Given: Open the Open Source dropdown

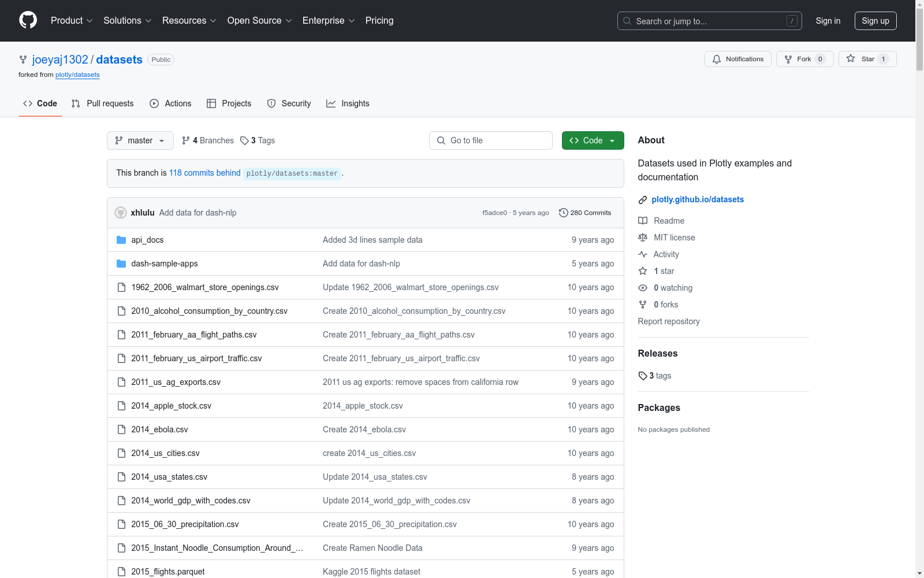Looking at the screenshot, I should tap(260, 20).
